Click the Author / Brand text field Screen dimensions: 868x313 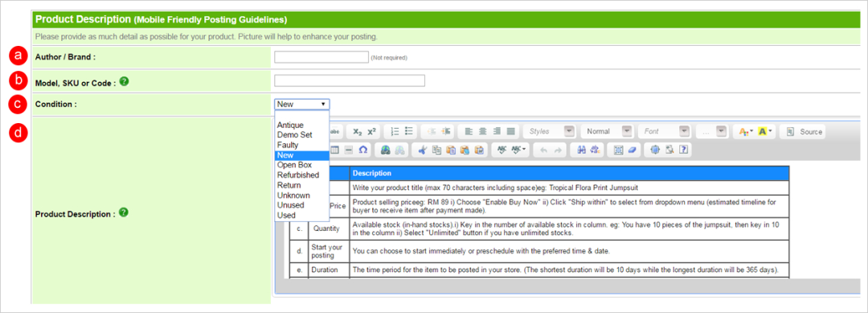click(x=321, y=57)
